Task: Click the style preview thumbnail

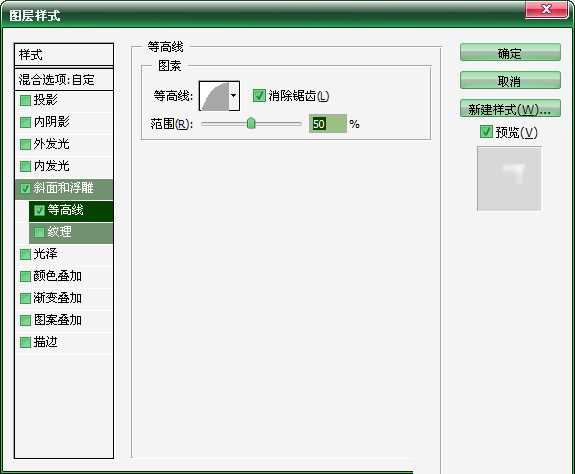Action: click(509, 179)
